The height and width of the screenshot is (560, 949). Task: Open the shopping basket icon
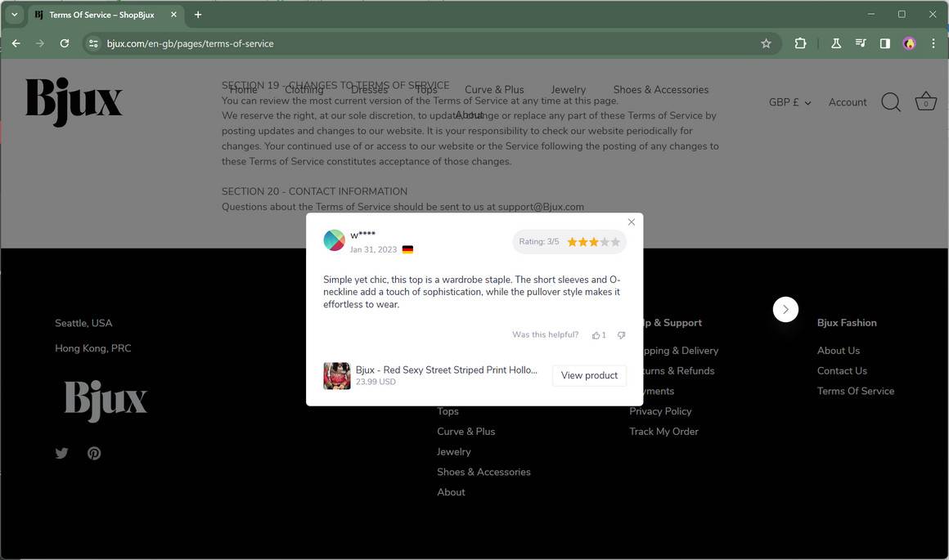(x=925, y=101)
